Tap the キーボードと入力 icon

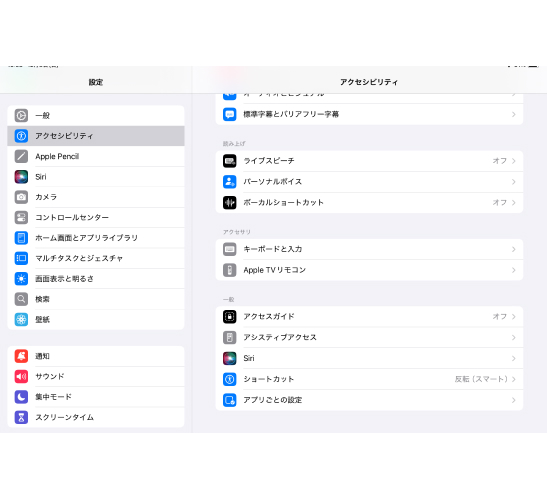click(x=230, y=249)
